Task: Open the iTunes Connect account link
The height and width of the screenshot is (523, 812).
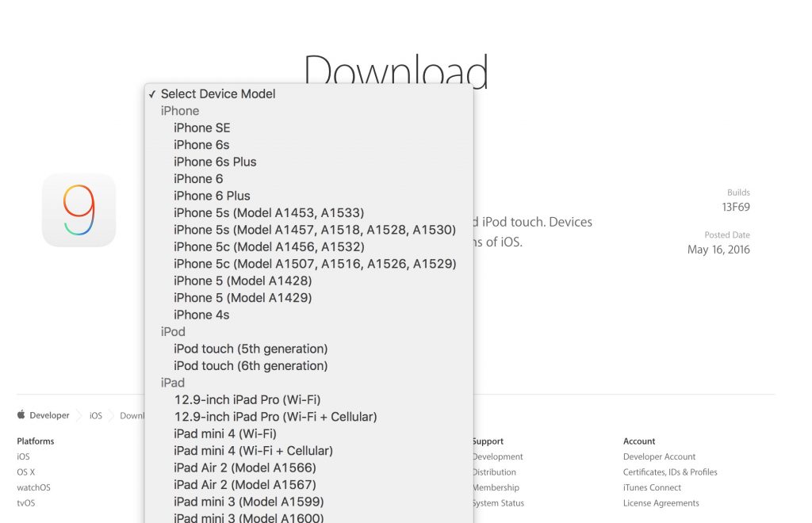Action: point(652,487)
